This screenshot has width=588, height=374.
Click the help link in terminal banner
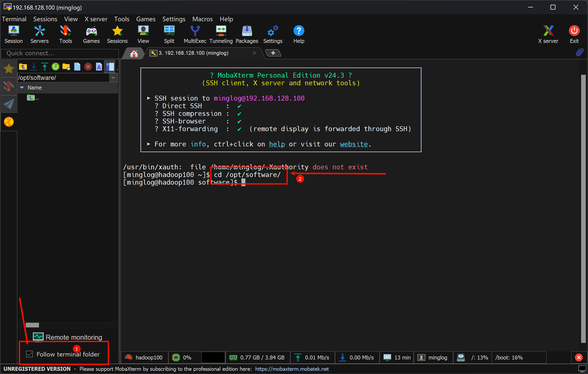(x=277, y=144)
